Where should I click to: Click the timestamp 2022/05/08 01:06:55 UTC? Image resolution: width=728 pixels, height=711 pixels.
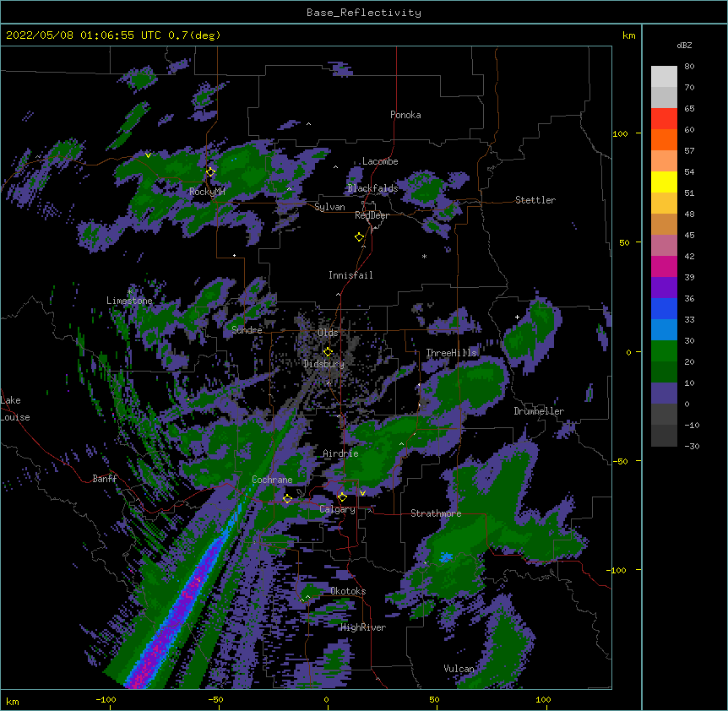point(83,35)
